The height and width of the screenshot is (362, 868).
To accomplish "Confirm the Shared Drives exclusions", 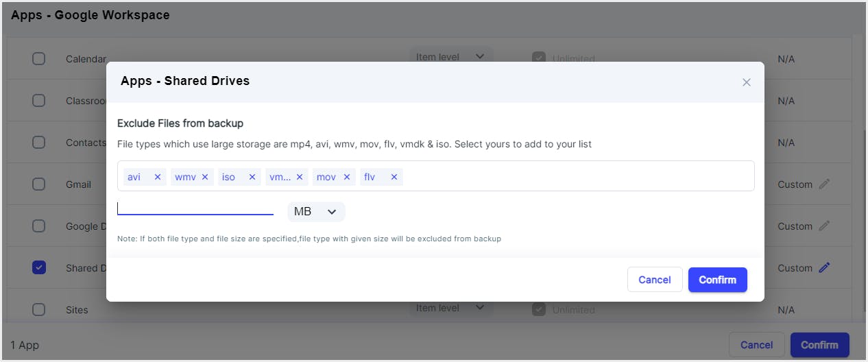I will click(x=717, y=280).
